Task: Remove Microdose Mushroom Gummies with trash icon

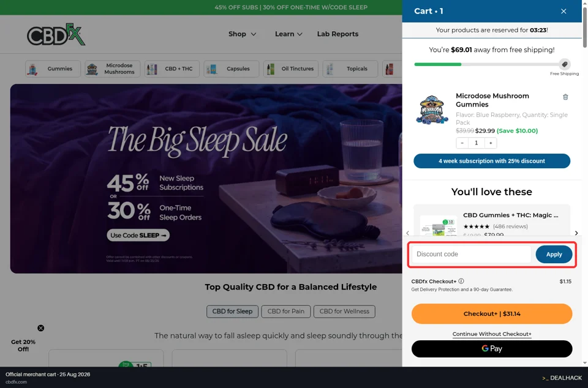Action: [565, 97]
